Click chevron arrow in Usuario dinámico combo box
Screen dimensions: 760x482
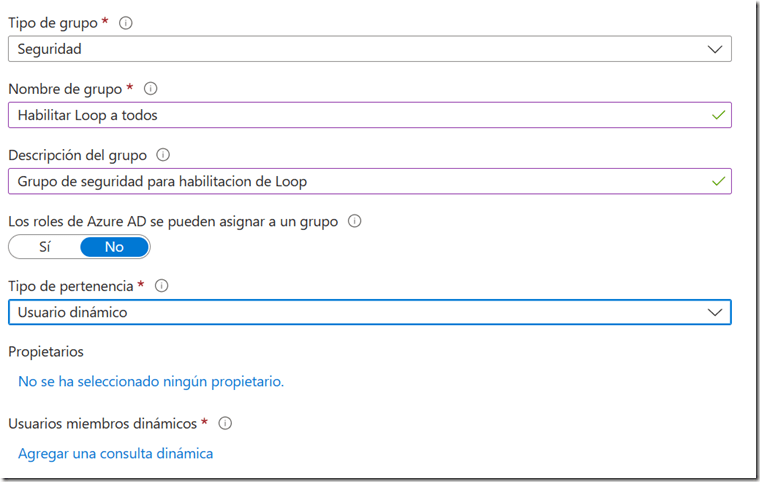click(x=714, y=312)
